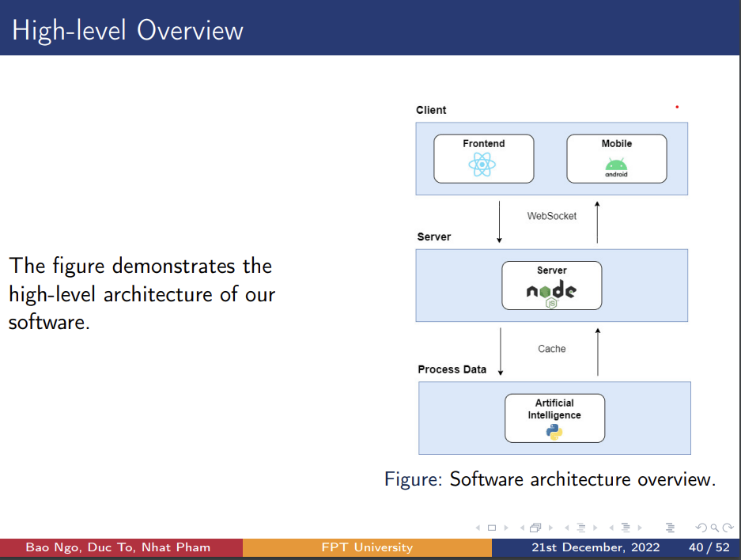
Task: Click the "Client" heading above the top panel
Action: coord(431,110)
